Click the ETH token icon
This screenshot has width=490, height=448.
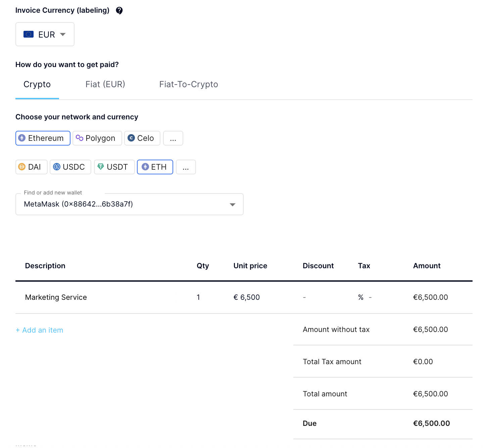tap(145, 167)
